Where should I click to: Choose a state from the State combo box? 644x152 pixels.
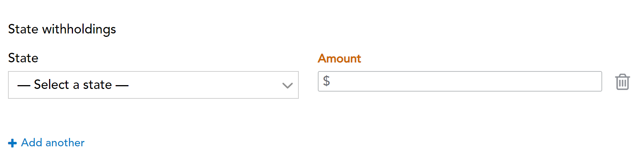153,85
